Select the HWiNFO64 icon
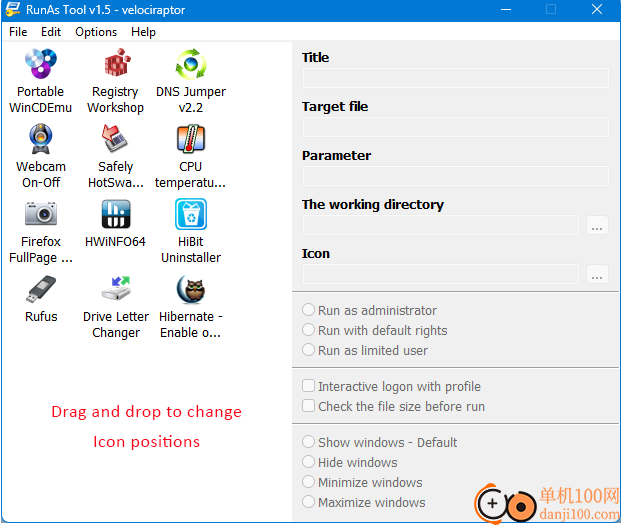Image resolution: width=623 pixels, height=525 pixels. pos(116,213)
